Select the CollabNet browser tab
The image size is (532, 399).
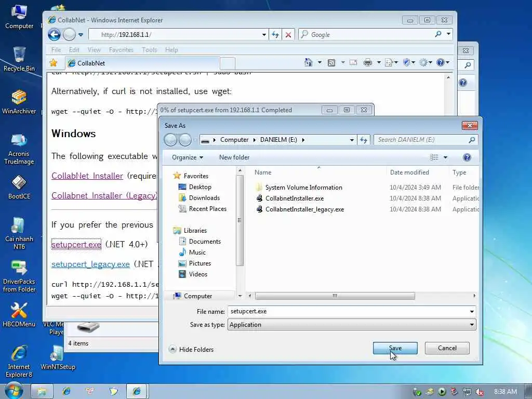tap(142, 63)
